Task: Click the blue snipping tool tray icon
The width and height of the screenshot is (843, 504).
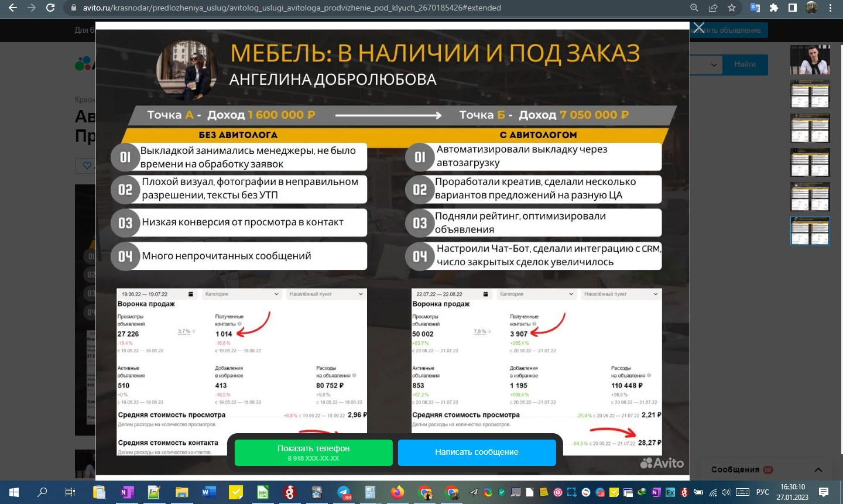Action: coord(572,492)
